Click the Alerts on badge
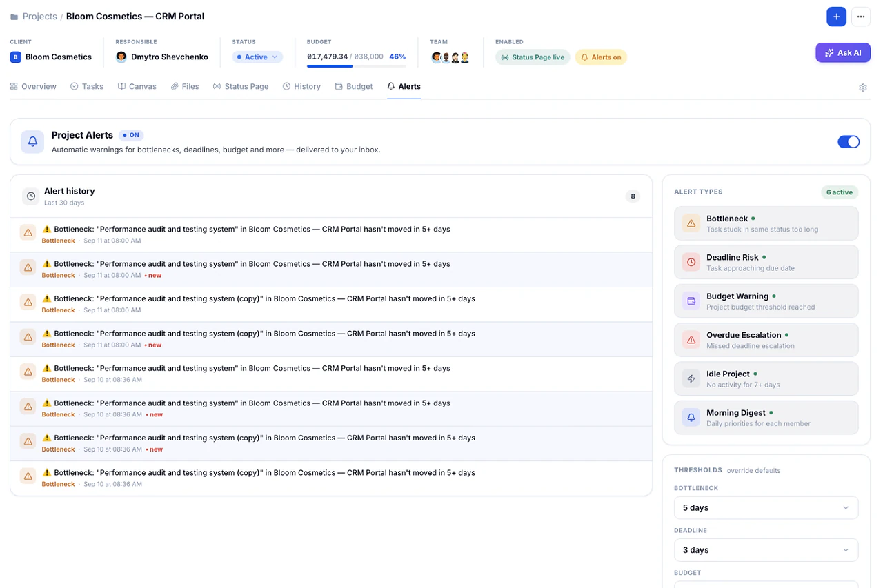 click(601, 57)
